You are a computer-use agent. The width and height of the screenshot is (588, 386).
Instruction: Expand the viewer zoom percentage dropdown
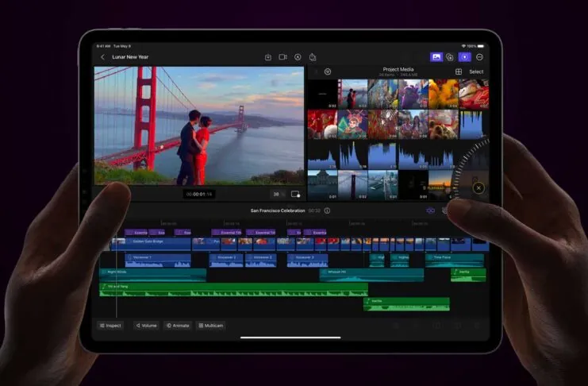point(278,194)
